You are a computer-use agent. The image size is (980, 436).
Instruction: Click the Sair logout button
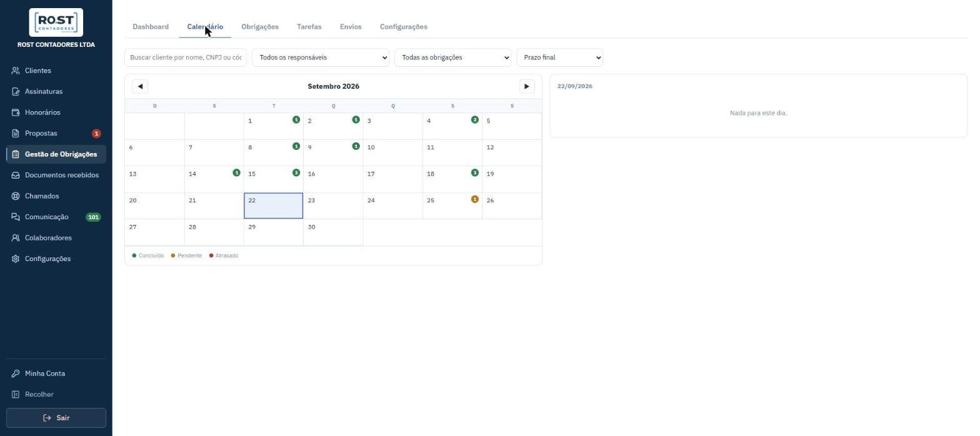pos(56,418)
